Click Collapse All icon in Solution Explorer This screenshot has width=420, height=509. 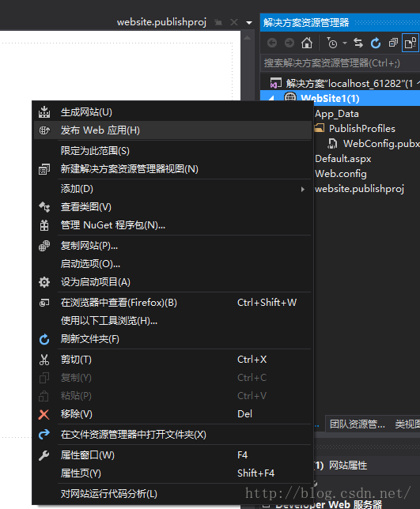tap(393, 43)
